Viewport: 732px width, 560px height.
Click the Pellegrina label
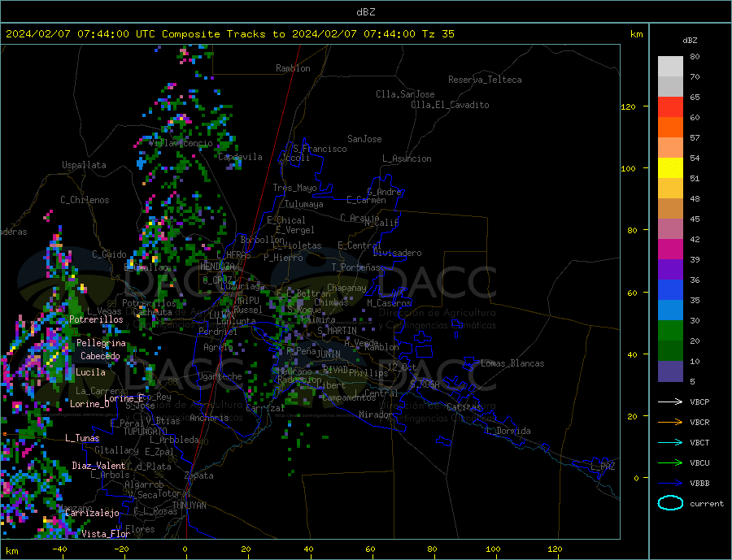click(x=102, y=343)
